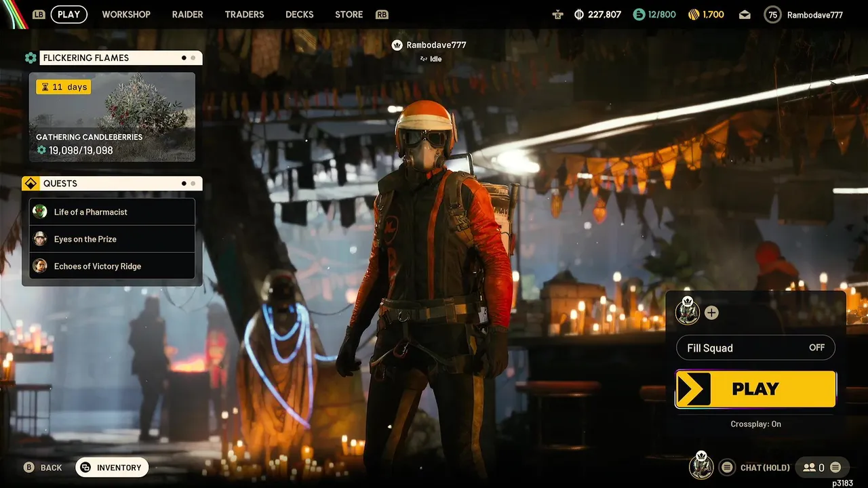The width and height of the screenshot is (868, 488).
Task: Go to the TRADERS tab
Action: 244,14
